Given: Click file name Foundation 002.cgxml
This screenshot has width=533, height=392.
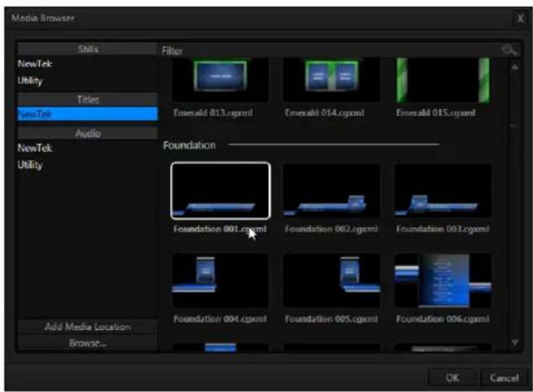Looking at the screenshot, I should pyautogui.click(x=331, y=229).
